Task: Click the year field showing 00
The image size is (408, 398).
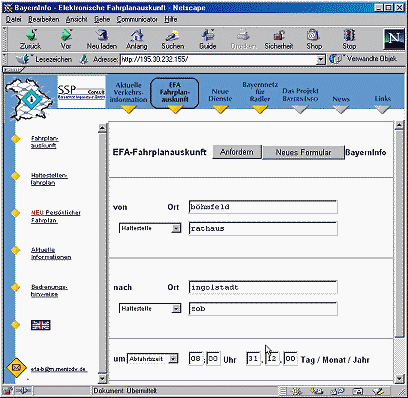Action: tap(290, 359)
